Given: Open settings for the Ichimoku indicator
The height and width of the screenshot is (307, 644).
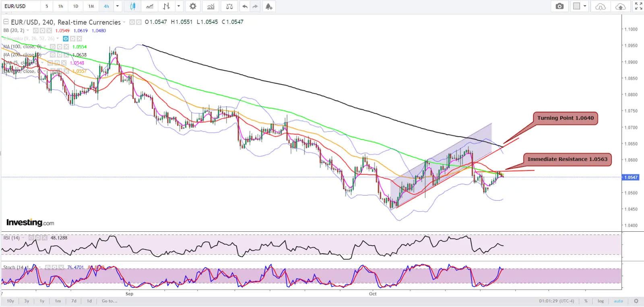Looking at the screenshot, I should tap(73, 39).
